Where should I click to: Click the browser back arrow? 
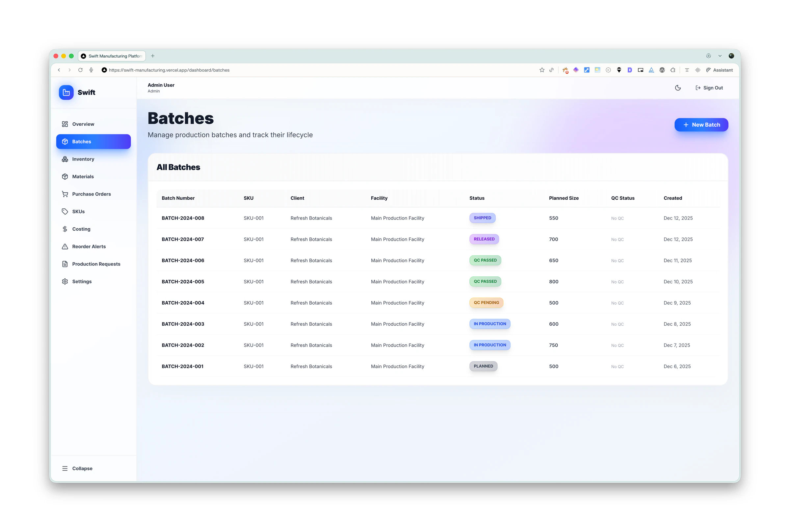(x=59, y=70)
